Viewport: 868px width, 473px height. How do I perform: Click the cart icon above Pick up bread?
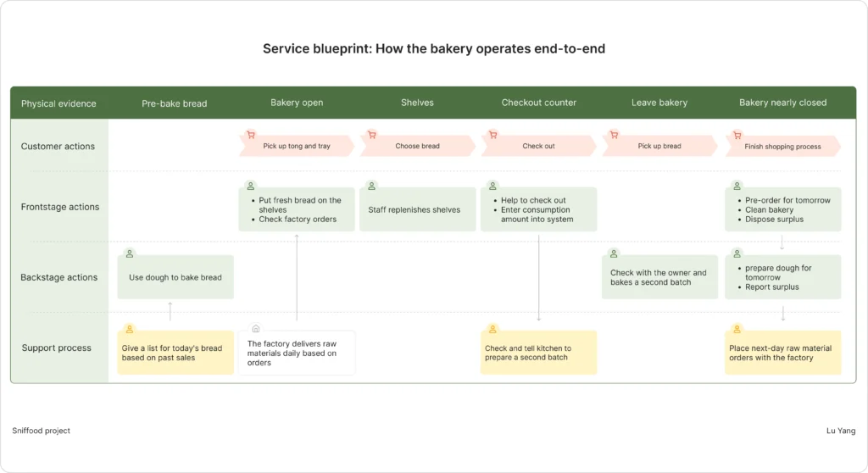[614, 134]
